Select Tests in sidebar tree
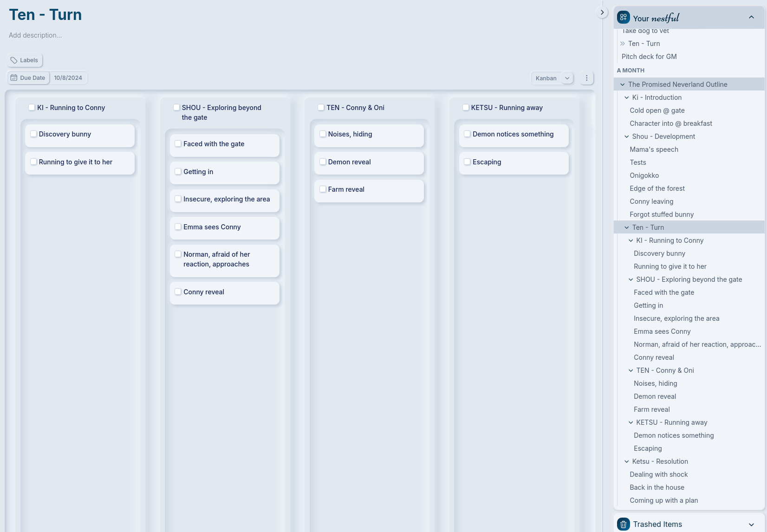The image size is (767, 532). click(638, 162)
